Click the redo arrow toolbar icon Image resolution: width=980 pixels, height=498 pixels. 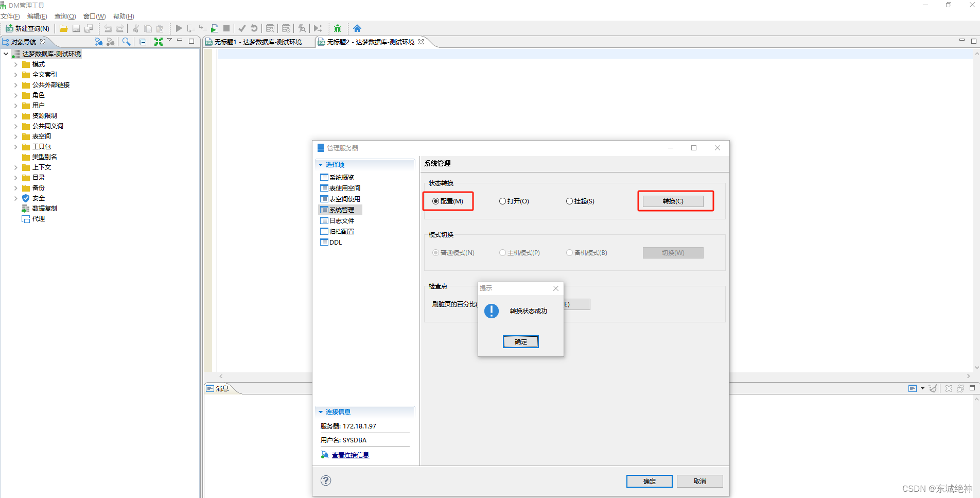tap(120, 28)
